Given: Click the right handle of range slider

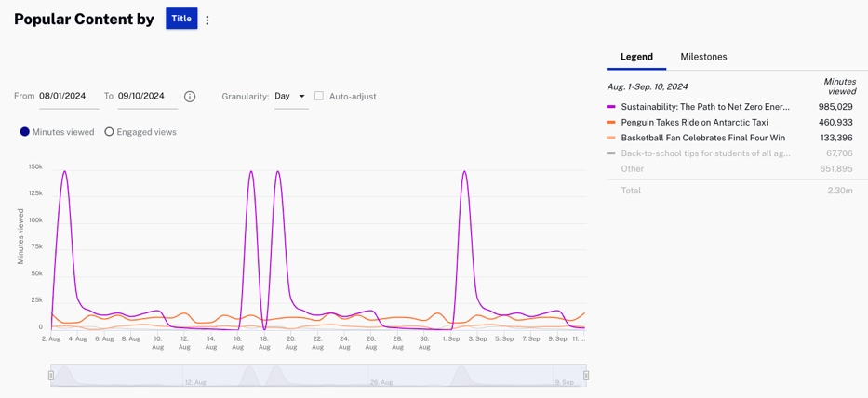Looking at the screenshot, I should [586, 376].
